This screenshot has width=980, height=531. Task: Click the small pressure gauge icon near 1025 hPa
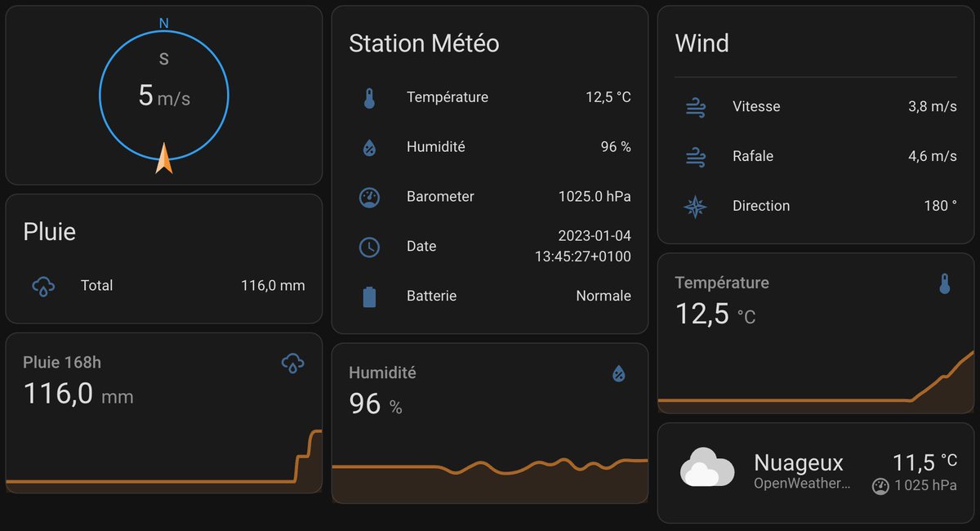pos(880,486)
